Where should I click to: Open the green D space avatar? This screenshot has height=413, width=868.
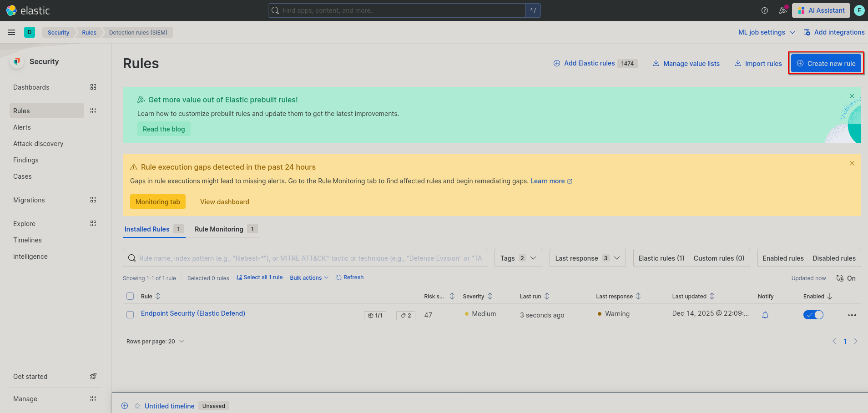click(x=30, y=32)
